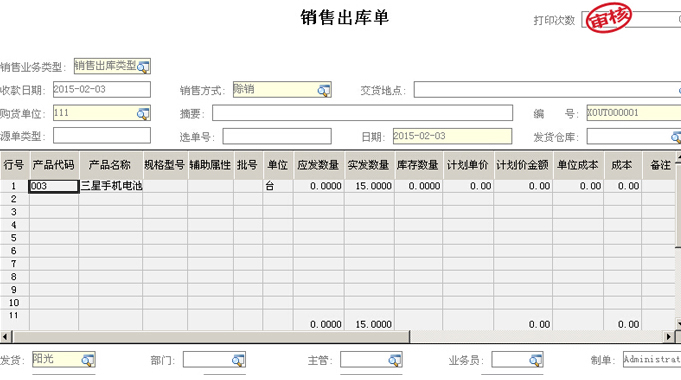
Task: Click the horizontal scrollbar left arrow
Action: click(x=5, y=337)
